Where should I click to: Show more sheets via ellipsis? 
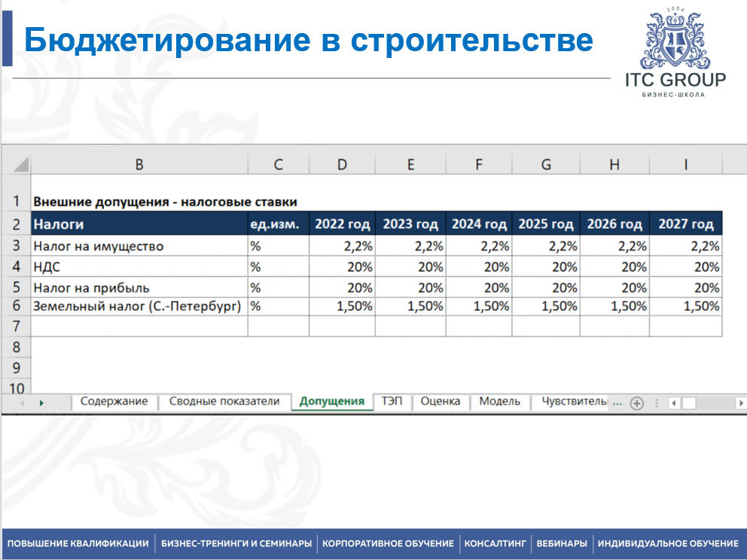[617, 403]
